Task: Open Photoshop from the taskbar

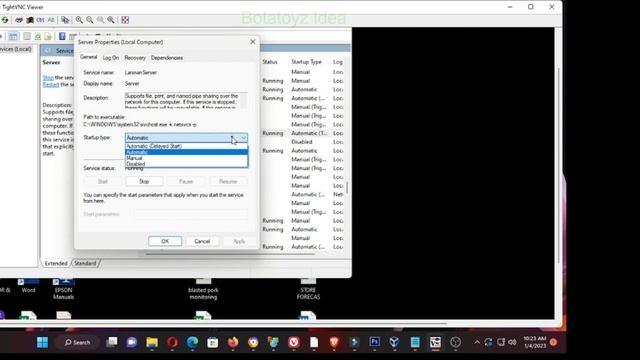Action: point(374,342)
